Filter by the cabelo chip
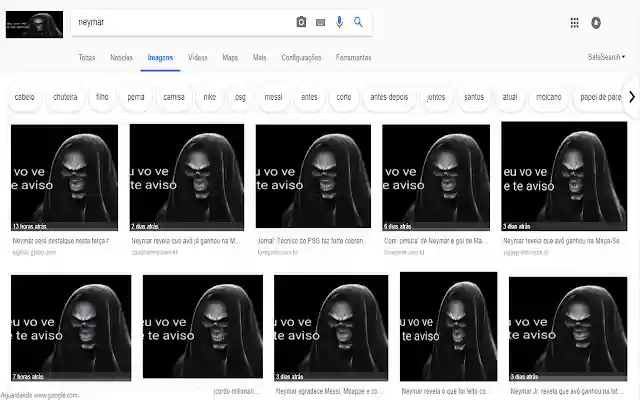The width and height of the screenshot is (640, 400). pos(24,97)
